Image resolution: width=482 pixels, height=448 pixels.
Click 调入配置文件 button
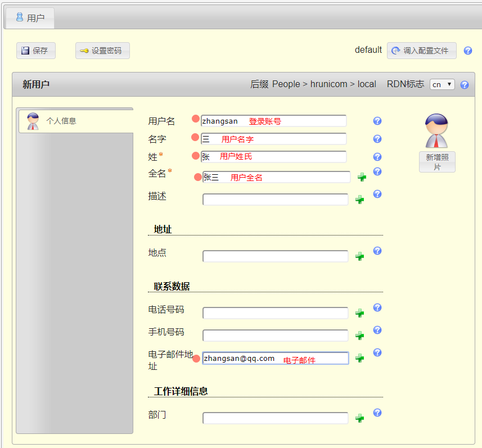[x=421, y=51]
